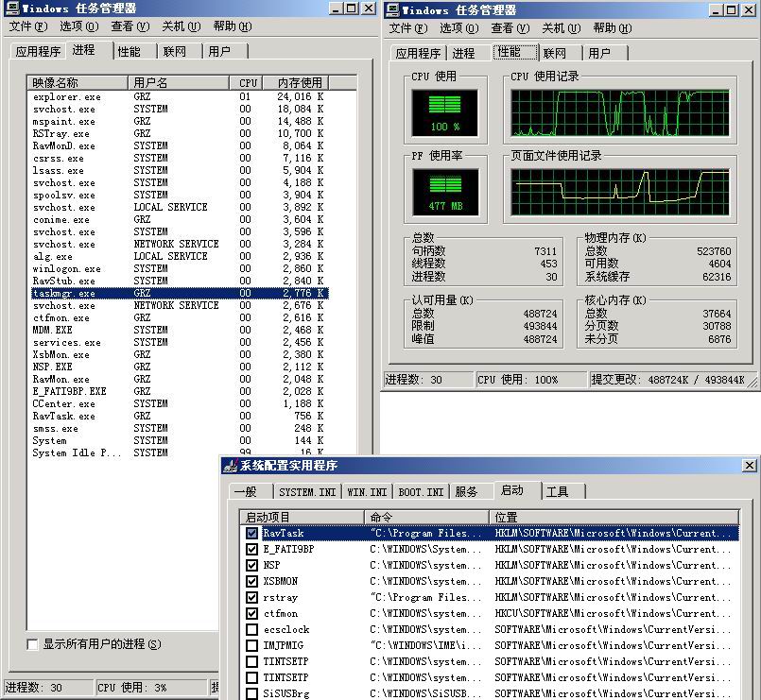Viewport: 761px width, 700px height.
Task: Select conime.exe process row
Action: [180, 220]
